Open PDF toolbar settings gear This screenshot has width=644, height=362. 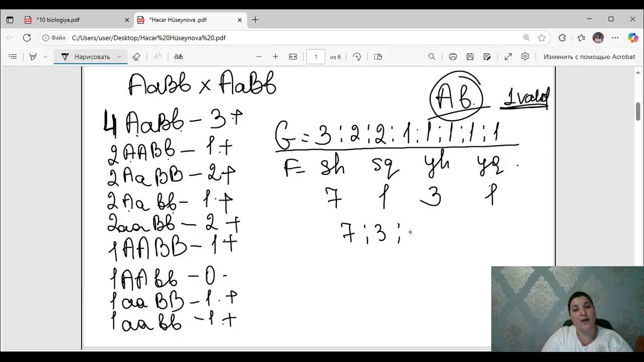(x=525, y=57)
